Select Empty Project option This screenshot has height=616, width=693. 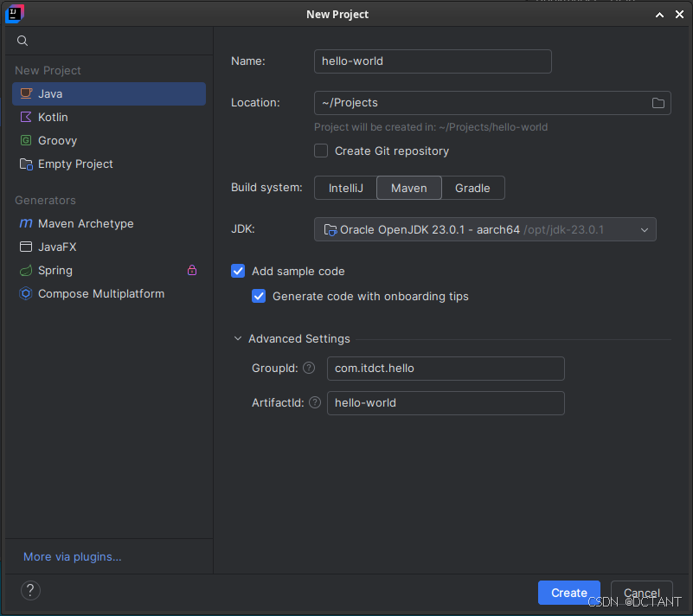(109, 164)
